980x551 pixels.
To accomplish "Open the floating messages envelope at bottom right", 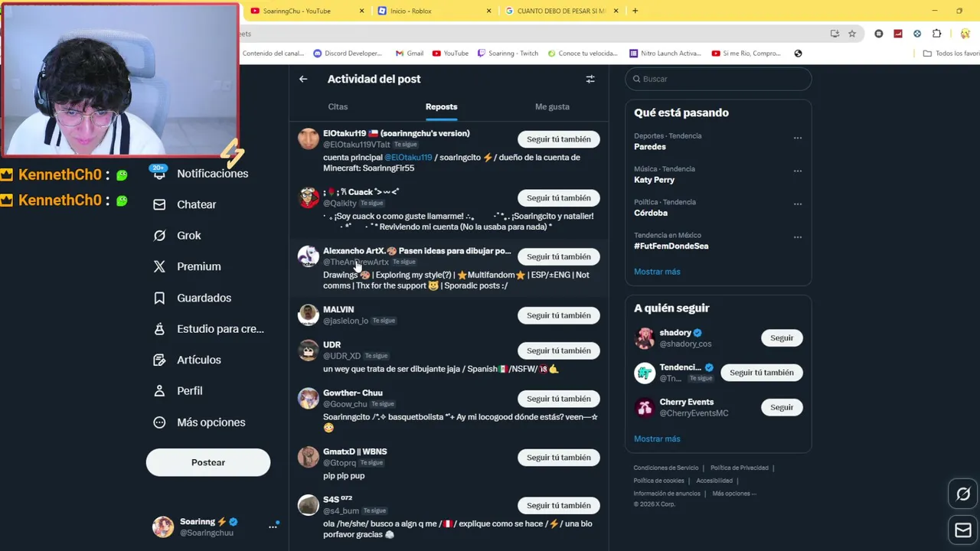I will click(x=963, y=530).
